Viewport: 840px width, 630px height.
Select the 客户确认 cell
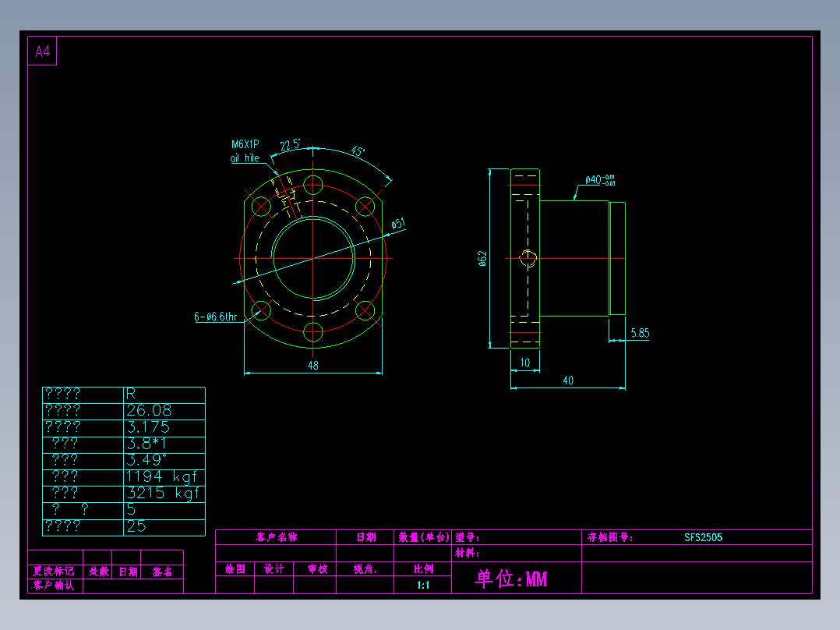[54, 586]
